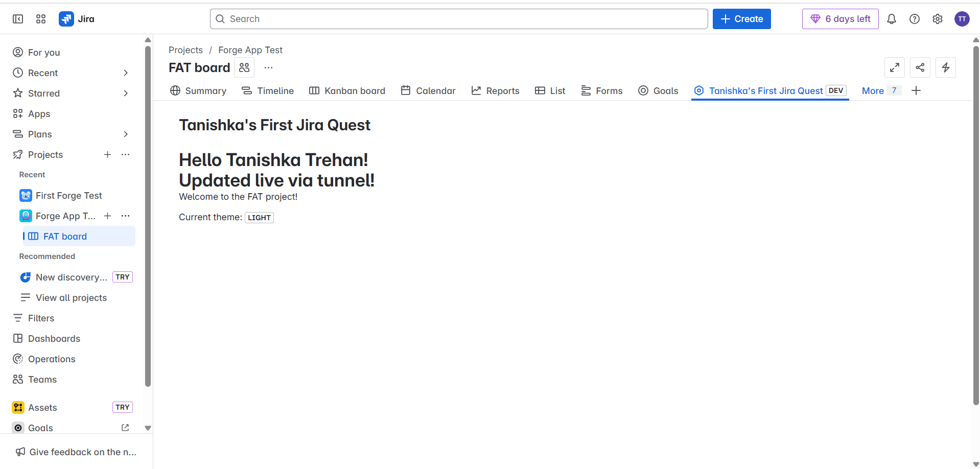Click the share icon
980x469 pixels.
(x=920, y=67)
